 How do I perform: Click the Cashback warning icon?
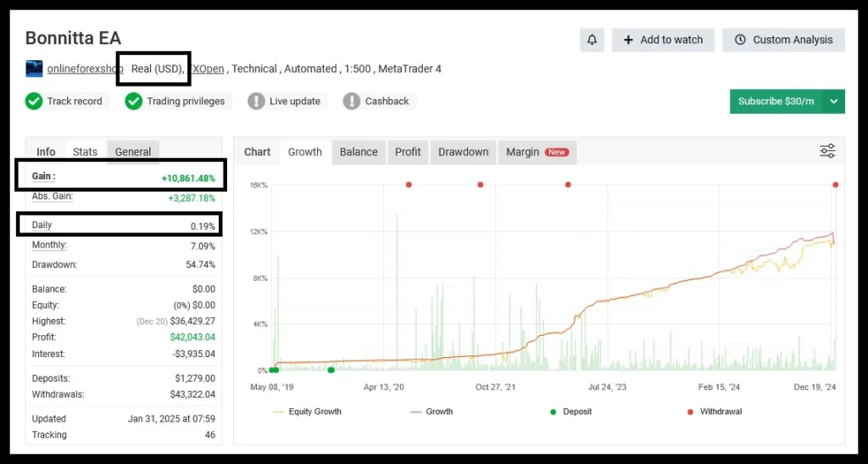tap(352, 101)
